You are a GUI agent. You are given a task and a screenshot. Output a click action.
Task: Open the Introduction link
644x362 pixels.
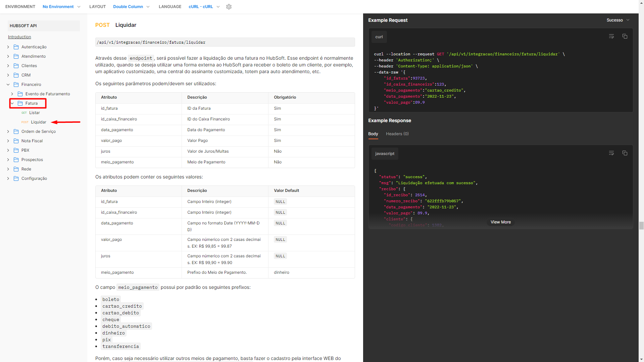point(19,37)
